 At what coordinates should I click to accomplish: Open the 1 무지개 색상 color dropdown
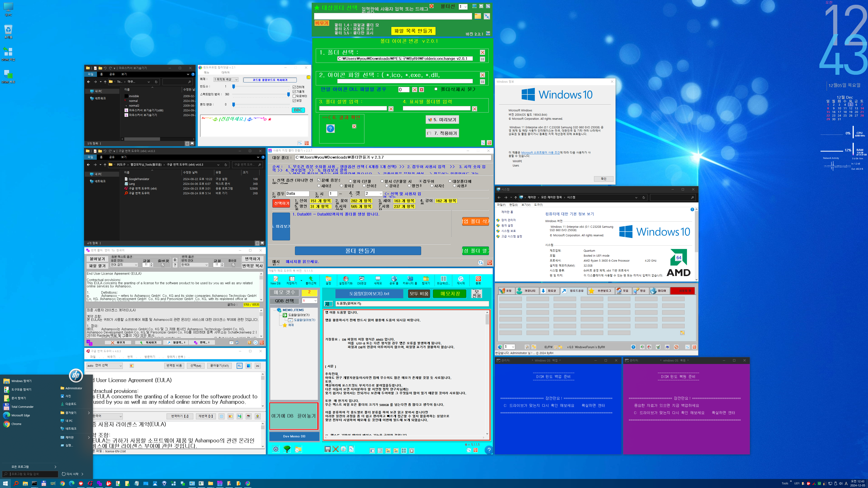point(226,80)
